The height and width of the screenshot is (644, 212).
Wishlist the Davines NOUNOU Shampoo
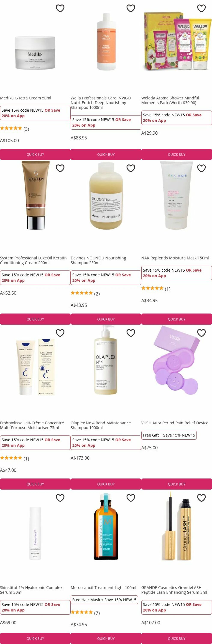131,168
